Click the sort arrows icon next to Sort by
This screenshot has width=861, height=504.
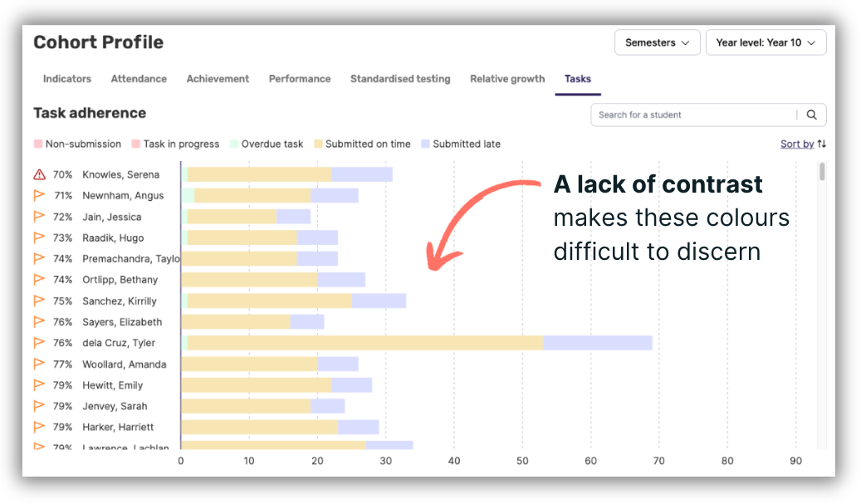point(821,144)
